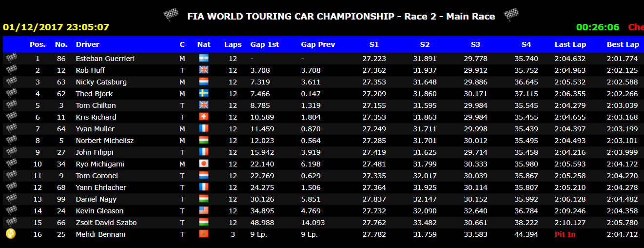The width and height of the screenshot is (644, 248).
Task: Click the Best Lap column header
Action: coord(623,44)
